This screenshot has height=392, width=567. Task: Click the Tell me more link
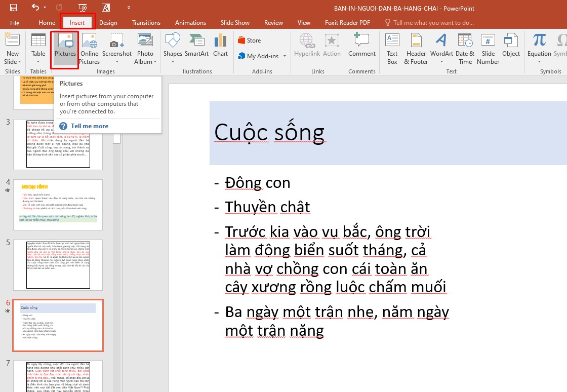[x=90, y=126]
